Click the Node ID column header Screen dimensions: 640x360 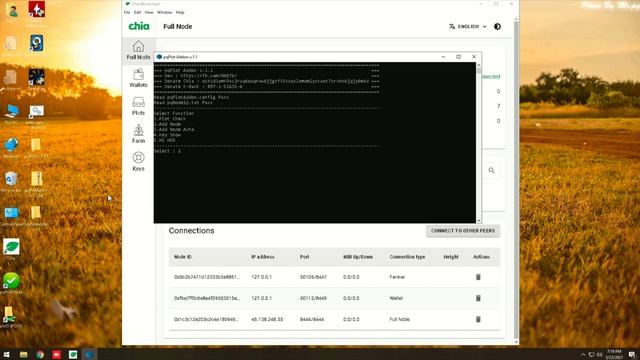pyautogui.click(x=182, y=257)
